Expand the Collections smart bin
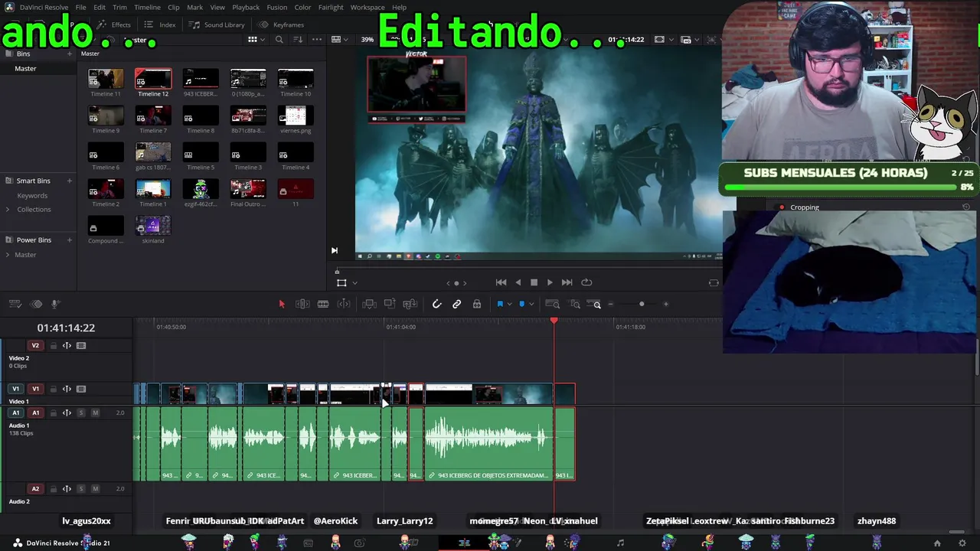980x551 pixels. (x=8, y=210)
